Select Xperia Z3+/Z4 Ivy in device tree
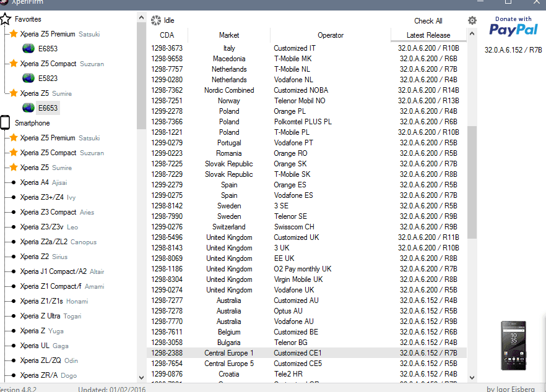Image resolution: width=546 pixels, height=392 pixels. 48,197
